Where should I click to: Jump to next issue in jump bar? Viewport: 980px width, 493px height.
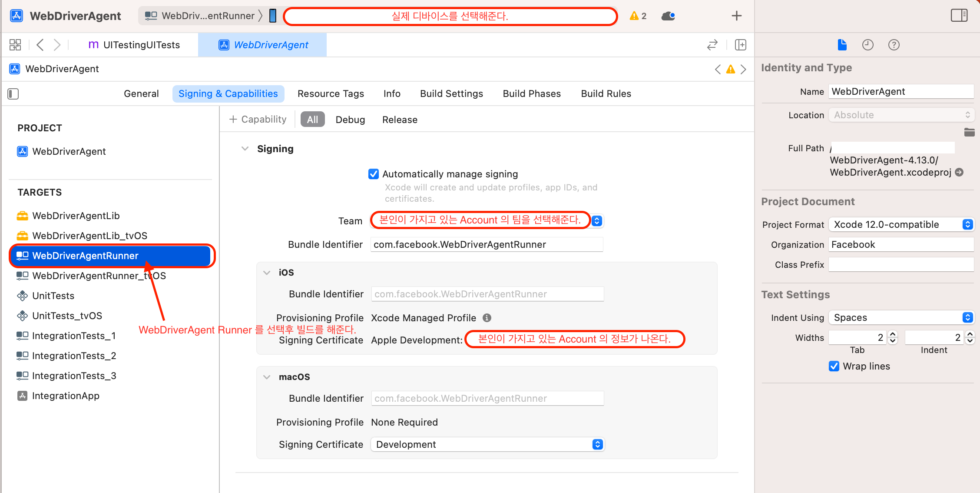pyautogui.click(x=744, y=69)
